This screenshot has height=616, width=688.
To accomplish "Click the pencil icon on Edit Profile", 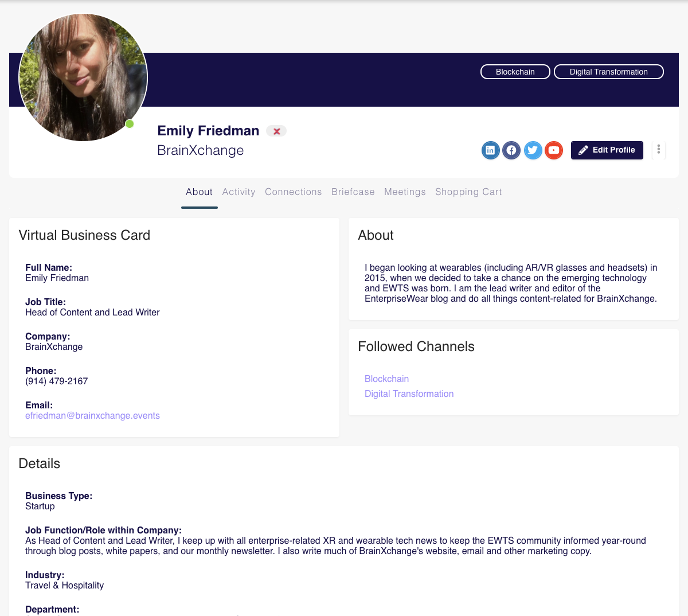I will pyautogui.click(x=583, y=150).
